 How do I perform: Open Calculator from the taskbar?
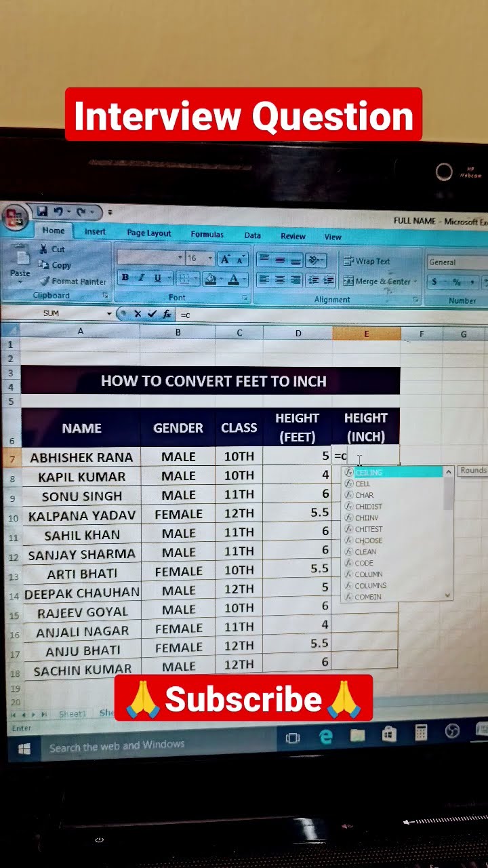click(x=421, y=732)
